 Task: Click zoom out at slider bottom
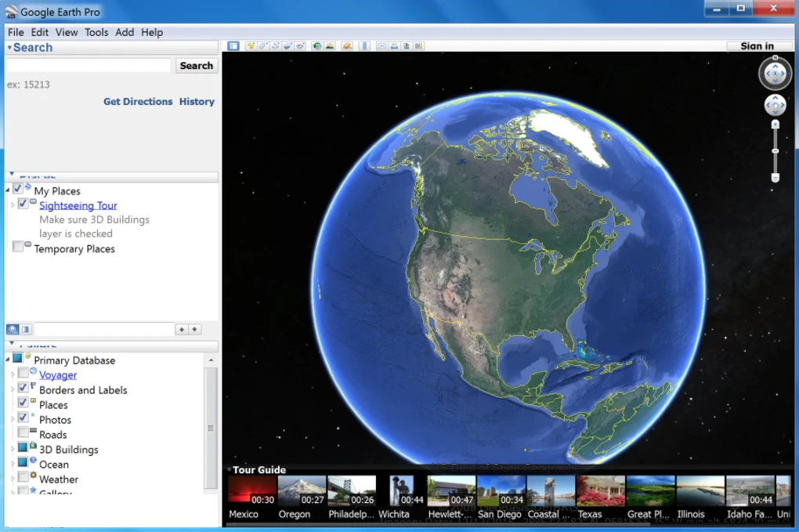[775, 177]
